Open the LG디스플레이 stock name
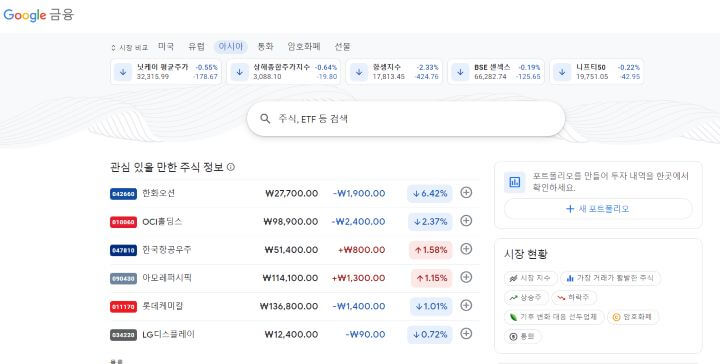 tap(169, 334)
